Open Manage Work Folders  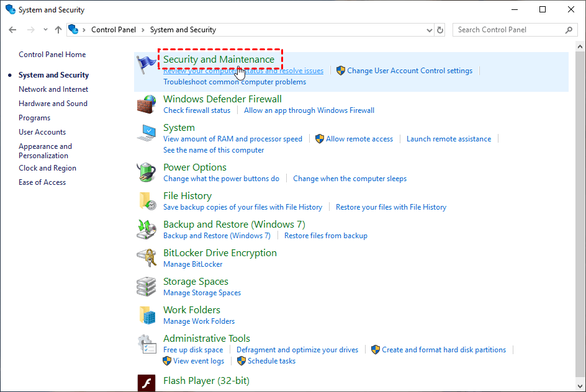tap(199, 321)
